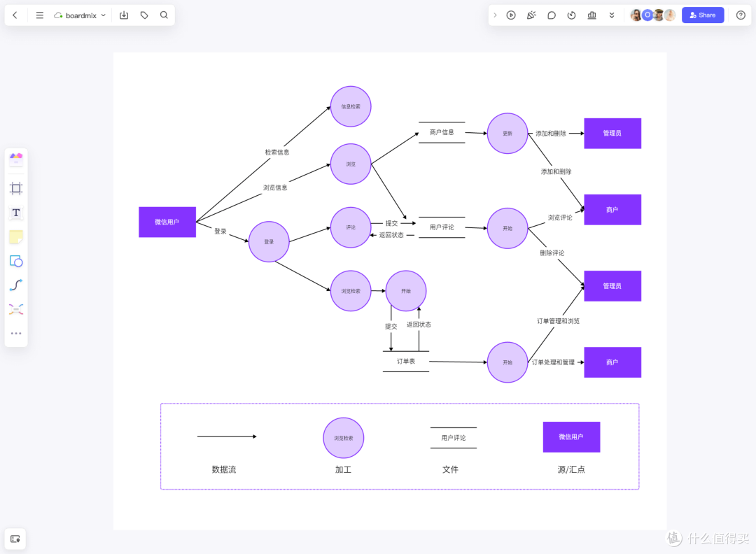Expand the collapsed right toolbar chevron

pos(495,15)
